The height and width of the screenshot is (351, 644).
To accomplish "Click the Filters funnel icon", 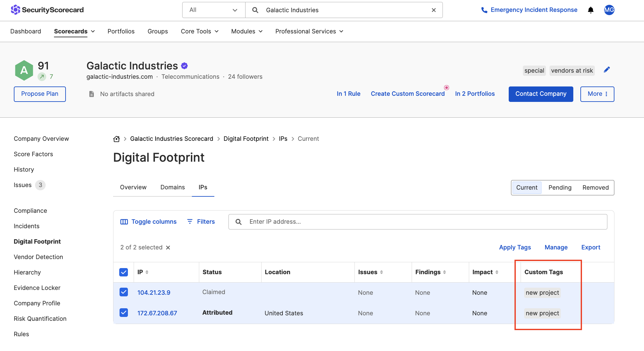I will [190, 221].
